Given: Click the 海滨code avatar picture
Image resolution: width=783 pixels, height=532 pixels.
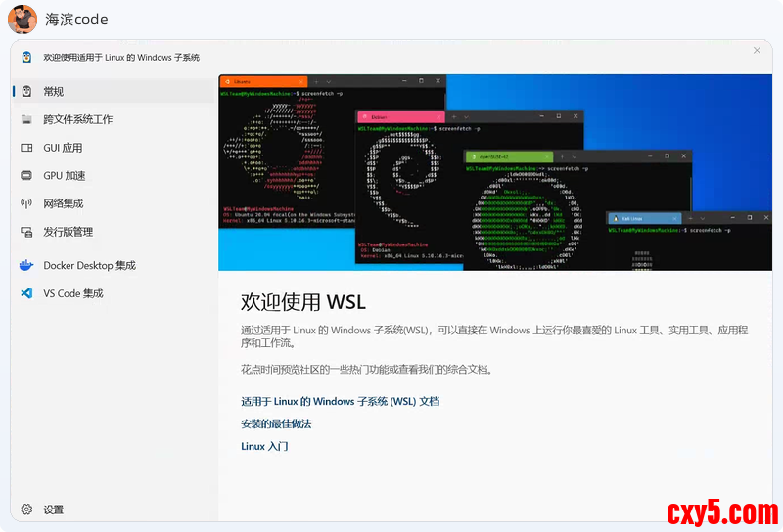Looking at the screenshot, I should [23, 20].
